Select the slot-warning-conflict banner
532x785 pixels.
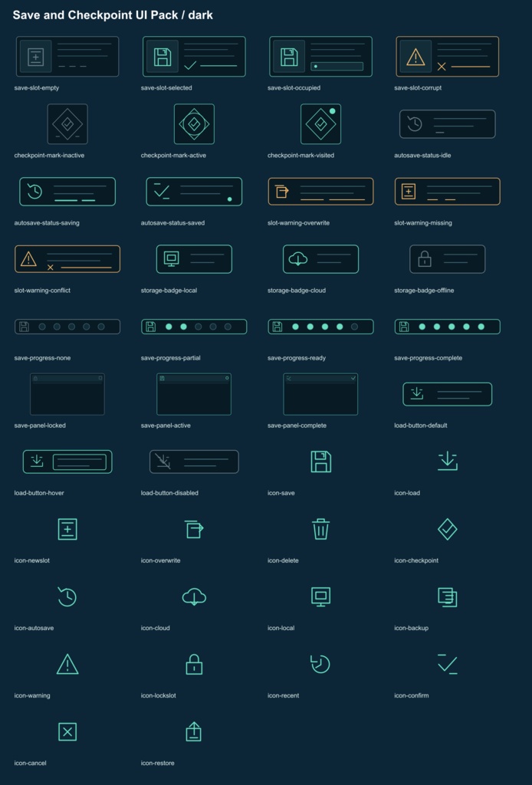(x=67, y=259)
